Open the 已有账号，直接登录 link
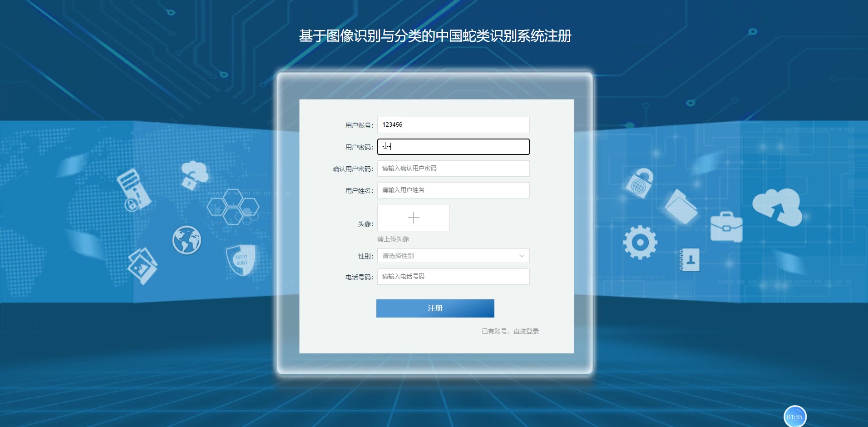This screenshot has width=868, height=427. point(510,331)
